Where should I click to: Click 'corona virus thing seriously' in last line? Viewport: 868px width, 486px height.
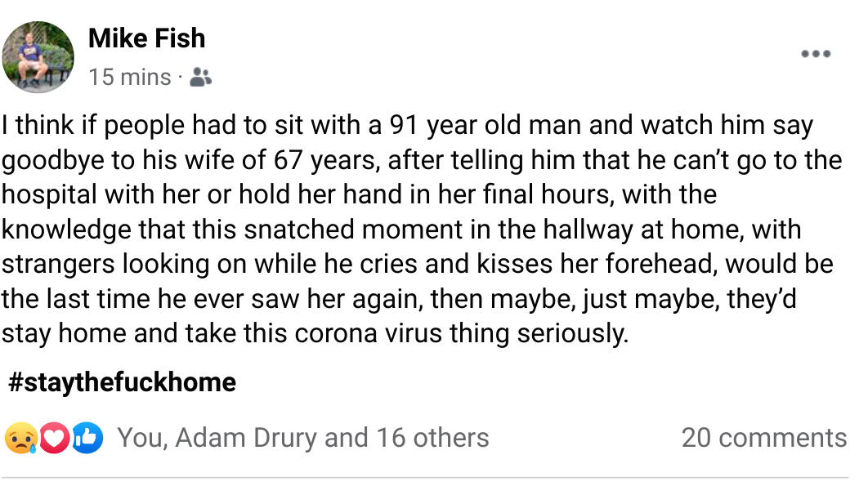tap(461, 334)
